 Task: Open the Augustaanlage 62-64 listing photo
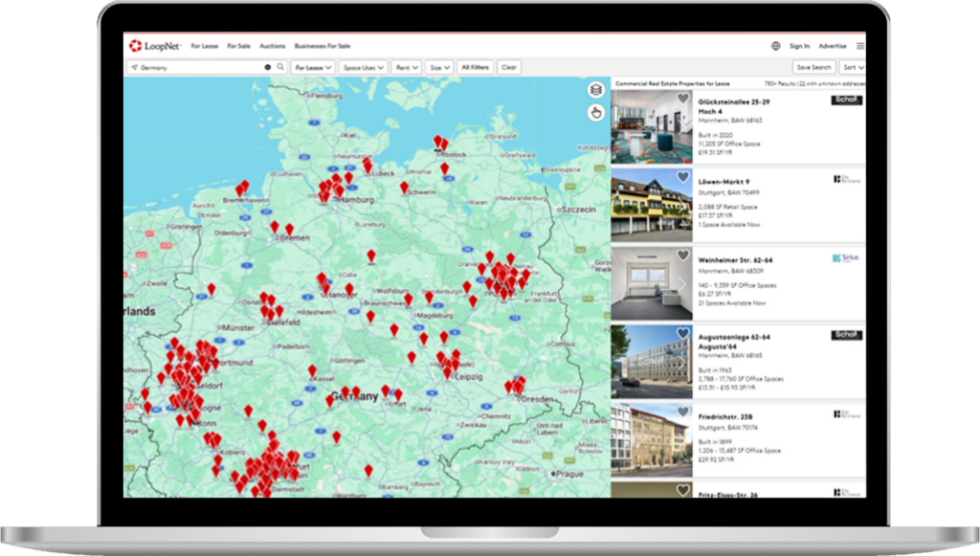pyautogui.click(x=651, y=362)
